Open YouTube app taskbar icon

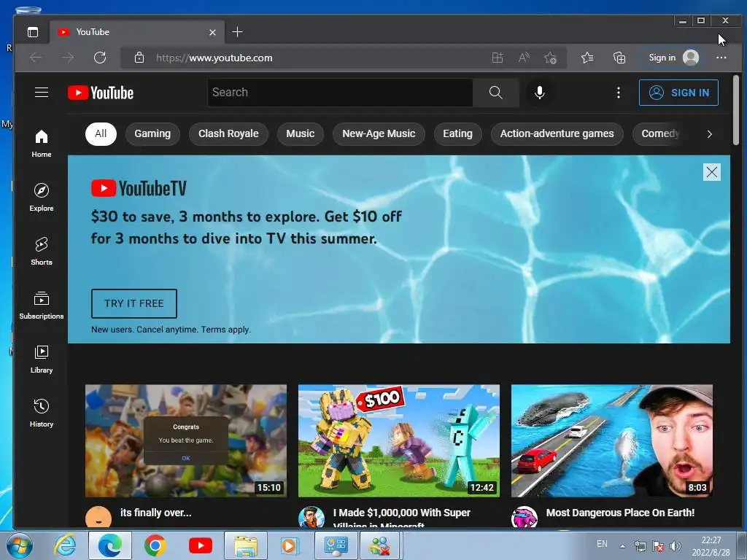pyautogui.click(x=200, y=545)
